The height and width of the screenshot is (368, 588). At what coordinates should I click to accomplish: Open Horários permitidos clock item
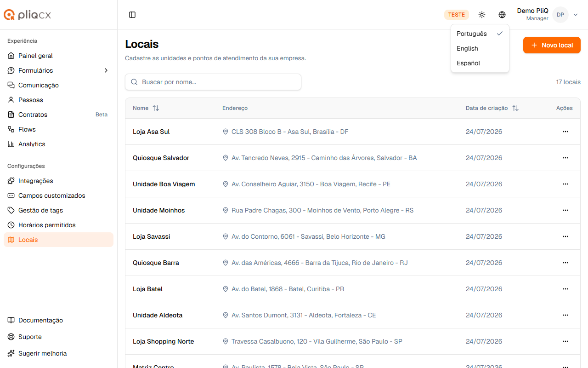pos(58,225)
